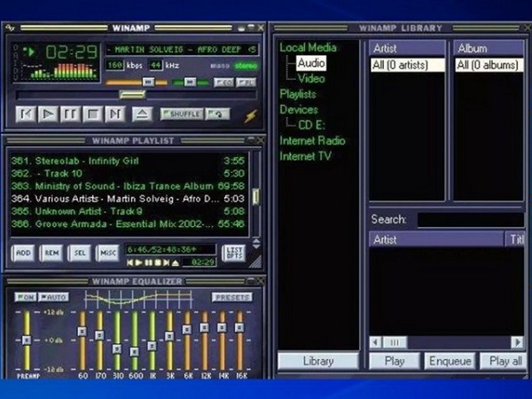Image resolution: width=532 pixels, height=399 pixels.
Task: Click the Winamp lightning bolt logo
Action: pyautogui.click(x=251, y=116)
